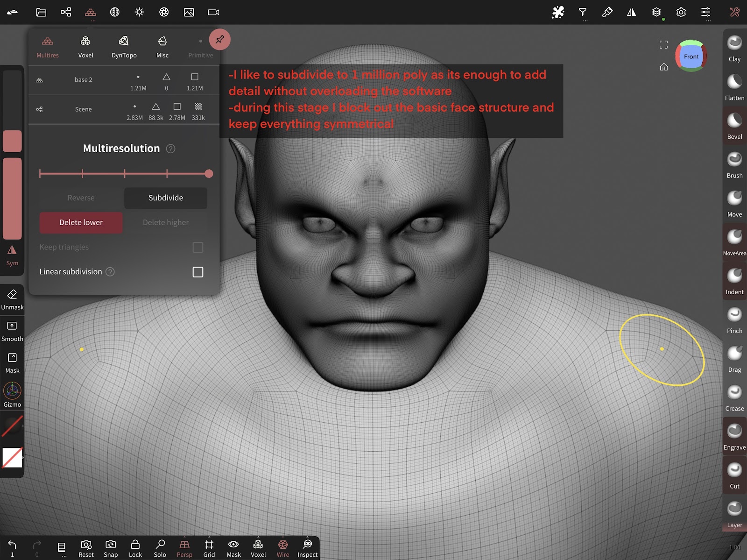The height and width of the screenshot is (560, 747).
Task: Toggle camera Lock
Action: coord(135,548)
